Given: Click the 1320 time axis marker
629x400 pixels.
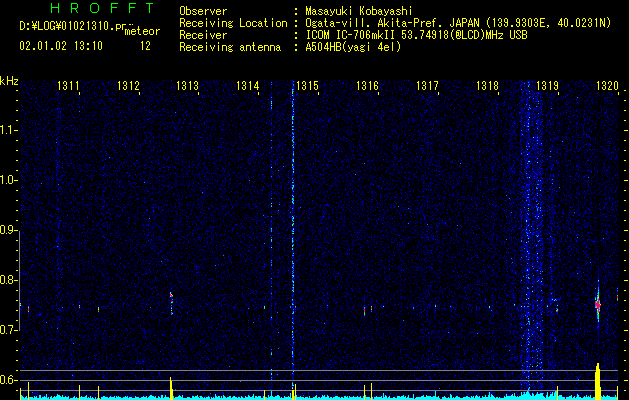Looking at the screenshot, I should point(607,85).
